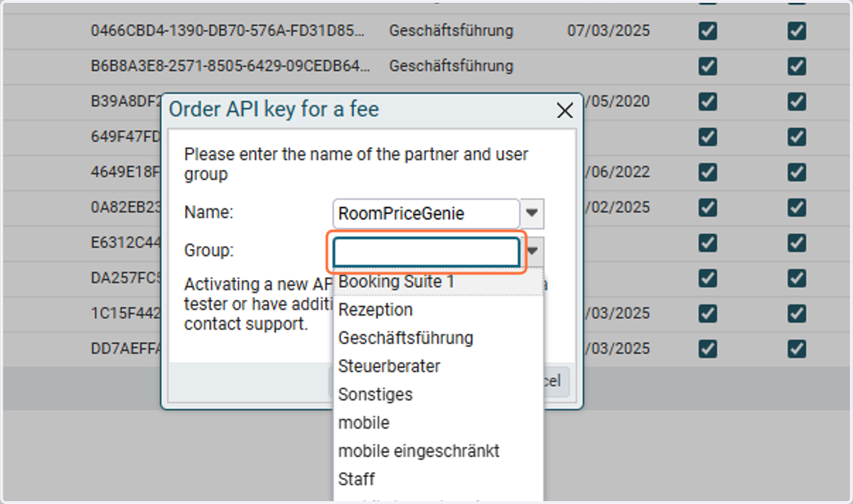Toggle right checkbox in DD7AEFFA row
Viewport: 853px width, 504px height.
[x=797, y=348]
